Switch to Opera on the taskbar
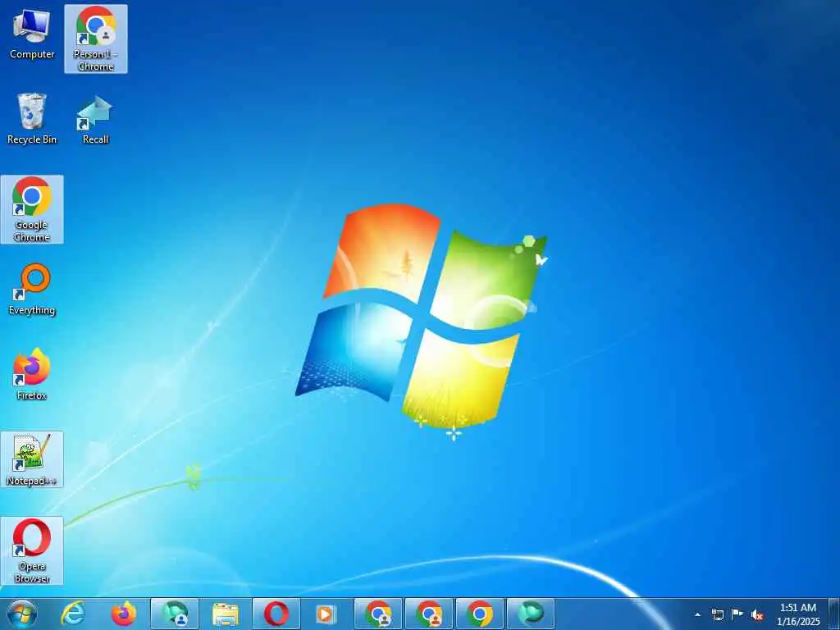The width and height of the screenshot is (840, 630). [x=276, y=614]
